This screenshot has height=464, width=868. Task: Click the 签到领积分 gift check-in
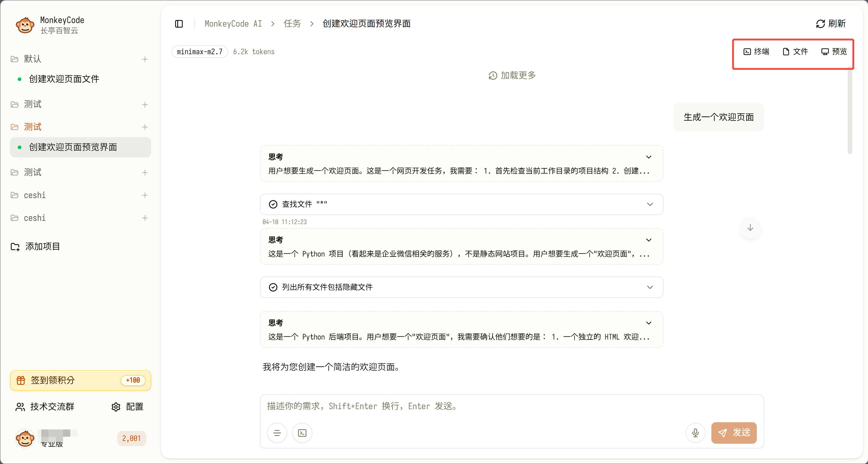tap(80, 380)
